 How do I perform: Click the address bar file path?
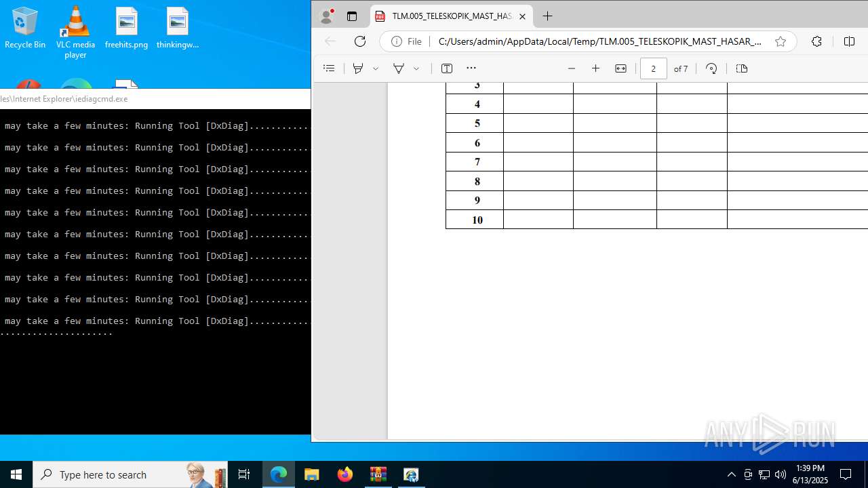[x=599, y=41]
